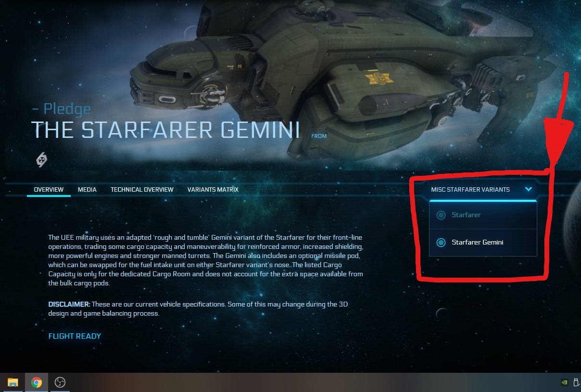Switch to the Chrome taskbar icon

click(x=36, y=382)
